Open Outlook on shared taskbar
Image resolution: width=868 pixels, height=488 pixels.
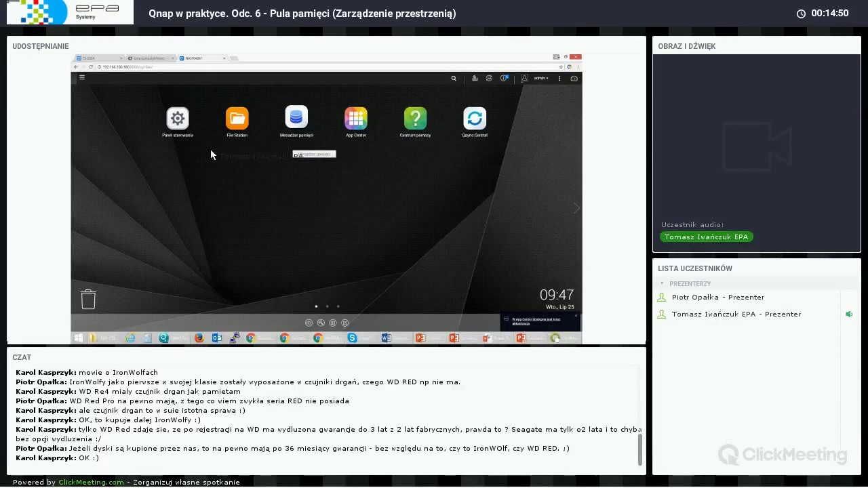tap(217, 338)
